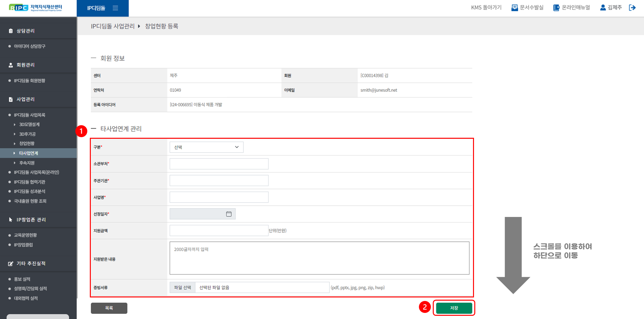Open calendar icon in 선정일자 field
The width and height of the screenshot is (644, 319).
[x=229, y=214]
